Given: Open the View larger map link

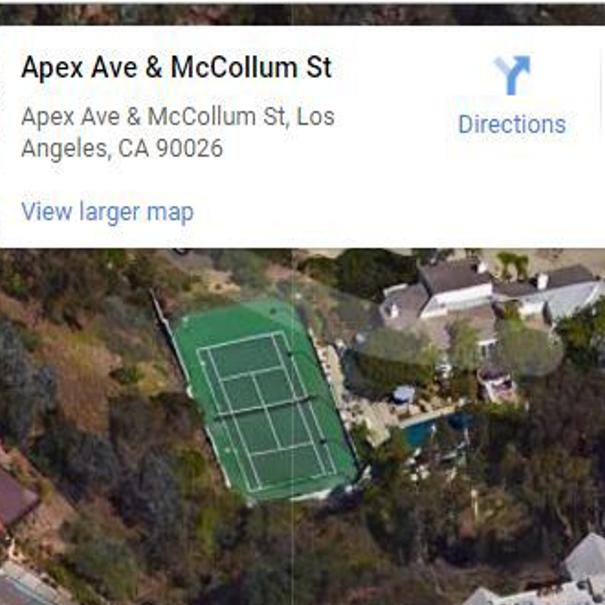Looking at the screenshot, I should point(107,212).
